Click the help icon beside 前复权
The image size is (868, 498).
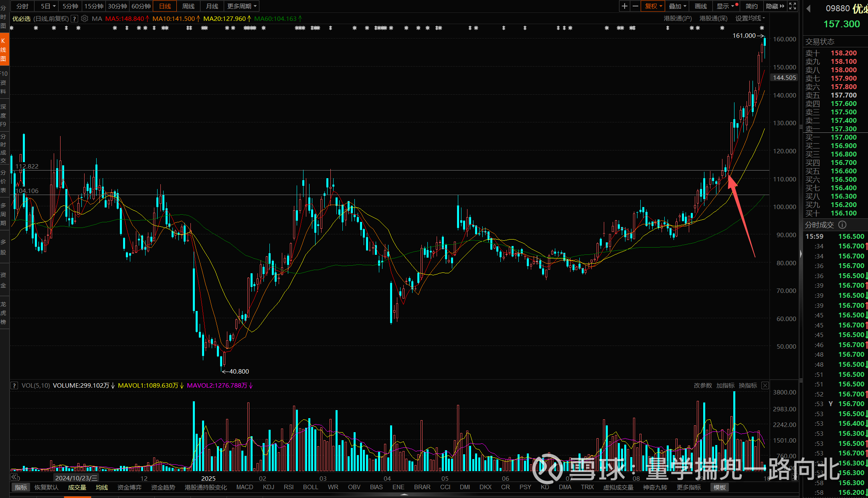(74, 18)
